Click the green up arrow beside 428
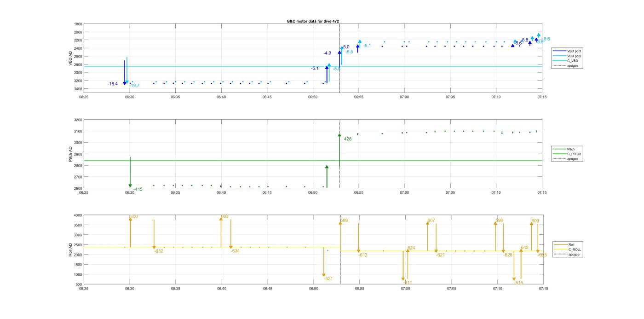Image resolution: width=644 pixels, height=319 pixels. point(339,150)
